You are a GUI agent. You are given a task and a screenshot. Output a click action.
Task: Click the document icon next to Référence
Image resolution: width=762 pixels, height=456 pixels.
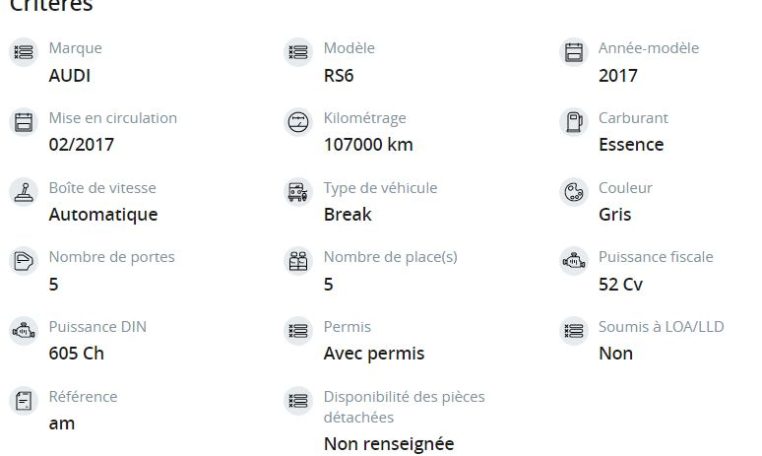[24, 401]
